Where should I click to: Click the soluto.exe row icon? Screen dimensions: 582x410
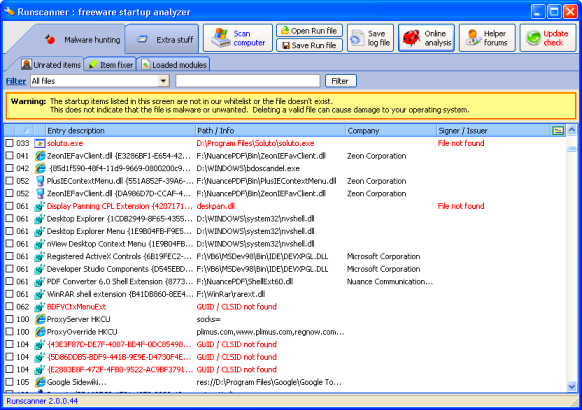point(40,143)
